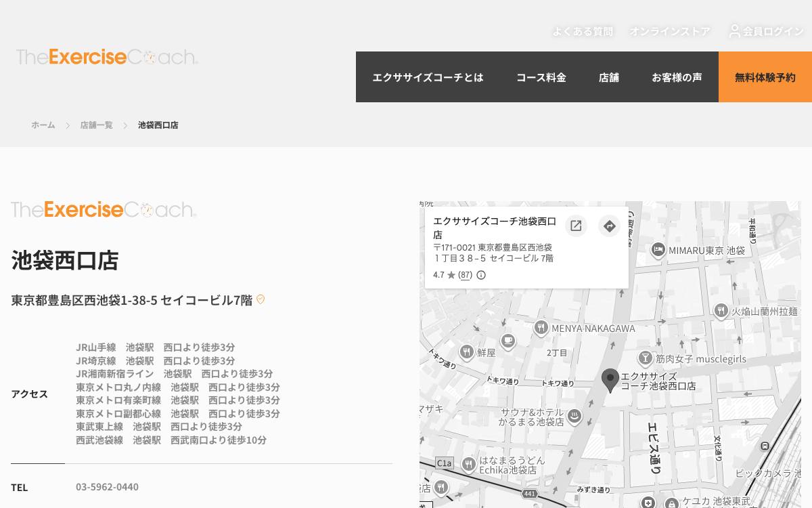Screen dimensions: 812x508
Task: Click the 鮮屋 restaurant map icon
Action: tap(466, 352)
